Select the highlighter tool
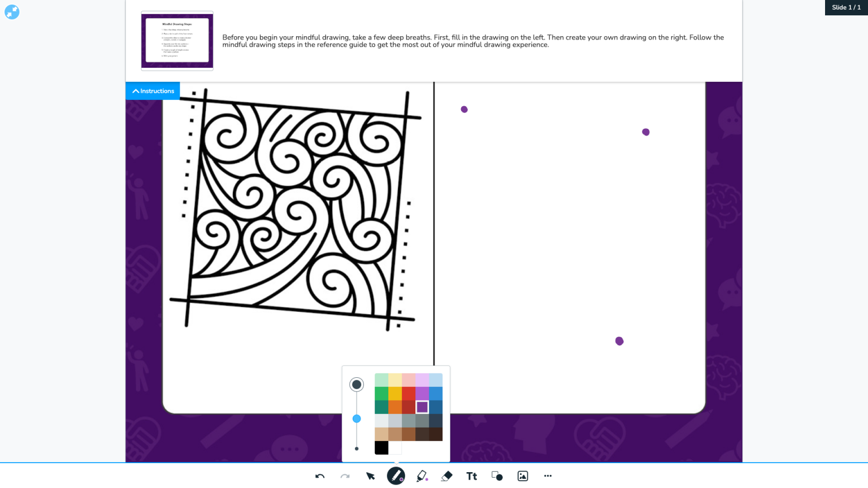Viewport: 868px width, 488px height. click(x=422, y=476)
